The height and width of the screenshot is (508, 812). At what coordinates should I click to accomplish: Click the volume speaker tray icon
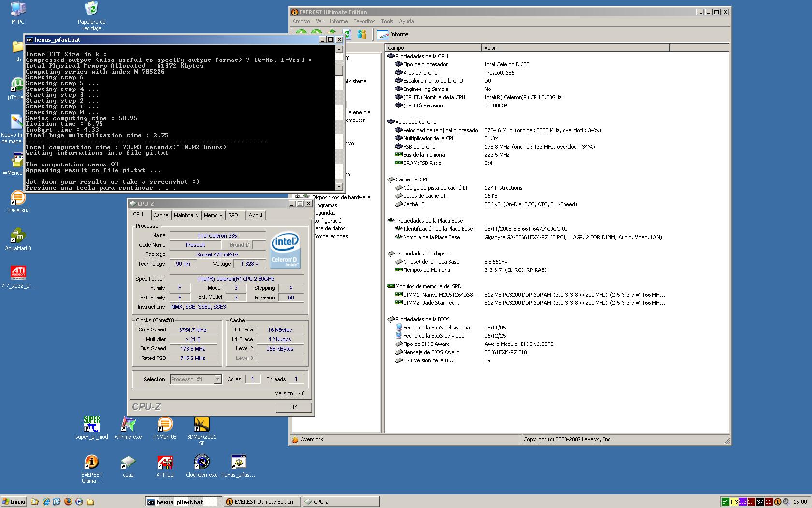786,502
